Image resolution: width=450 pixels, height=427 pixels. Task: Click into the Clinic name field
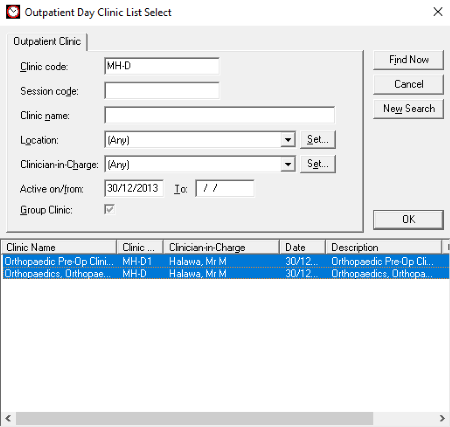220,115
